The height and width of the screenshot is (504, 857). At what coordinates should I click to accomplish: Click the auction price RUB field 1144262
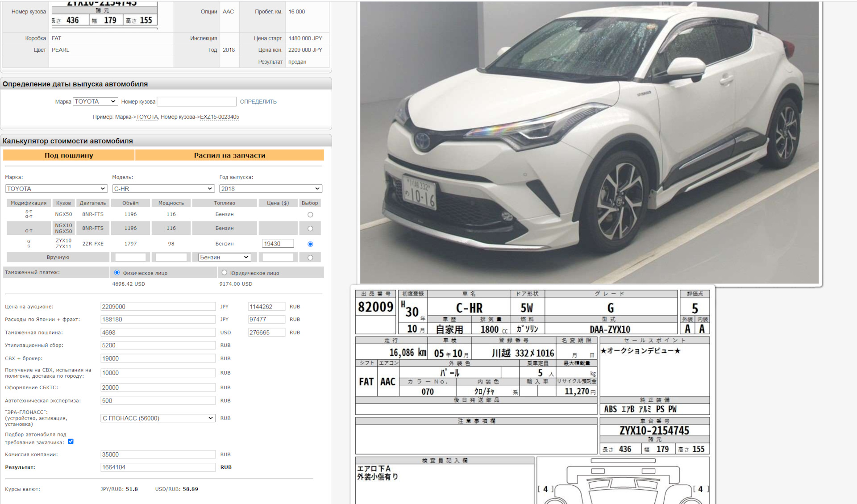coord(266,307)
